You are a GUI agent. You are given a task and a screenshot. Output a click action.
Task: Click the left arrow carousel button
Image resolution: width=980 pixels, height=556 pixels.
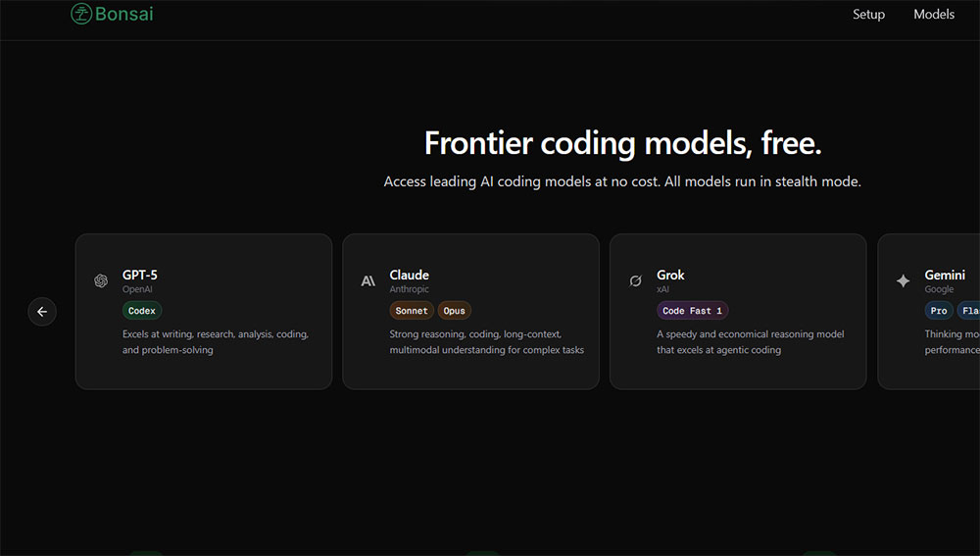[x=42, y=312]
